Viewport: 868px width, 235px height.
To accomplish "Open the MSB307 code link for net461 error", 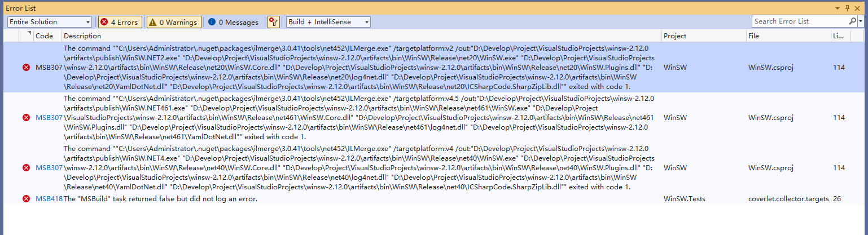I will (x=49, y=118).
